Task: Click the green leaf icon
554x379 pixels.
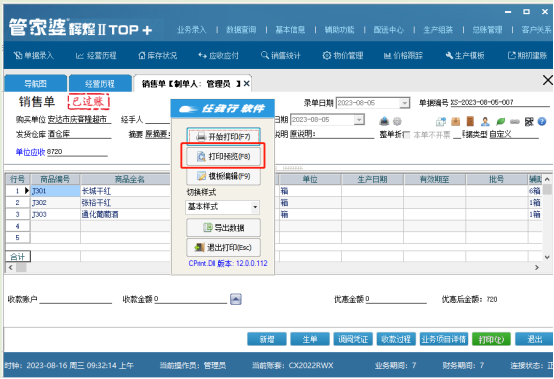Action: tap(500, 122)
